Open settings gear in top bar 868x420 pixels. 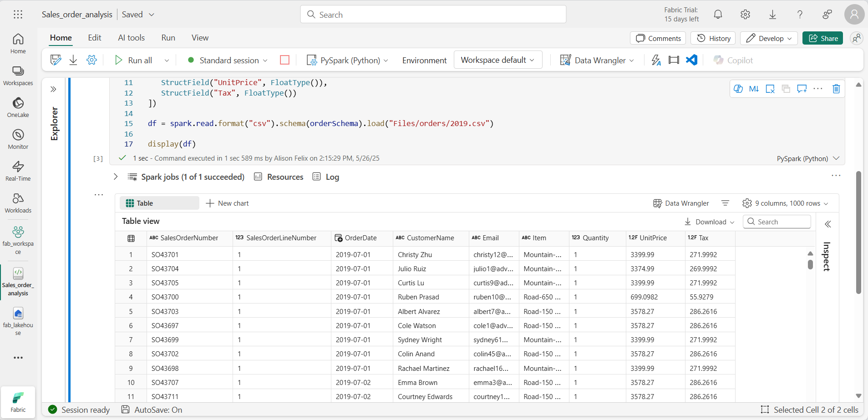pyautogui.click(x=745, y=15)
